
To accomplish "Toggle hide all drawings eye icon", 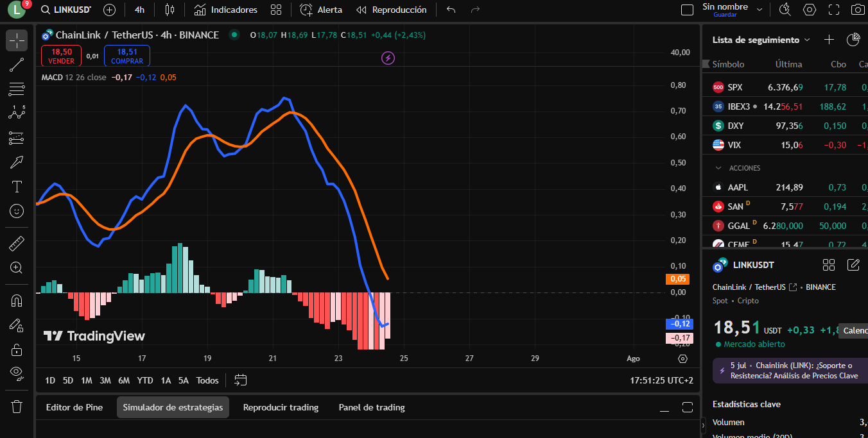I will click(17, 373).
